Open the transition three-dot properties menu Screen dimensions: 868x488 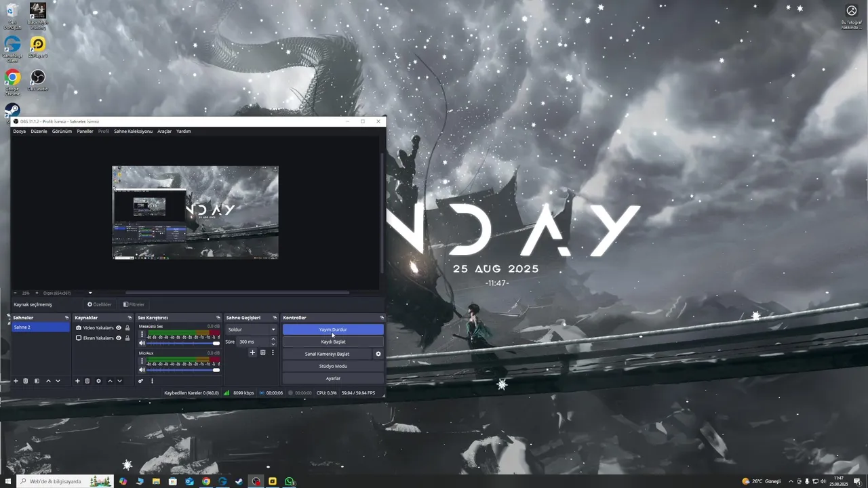coord(273,352)
